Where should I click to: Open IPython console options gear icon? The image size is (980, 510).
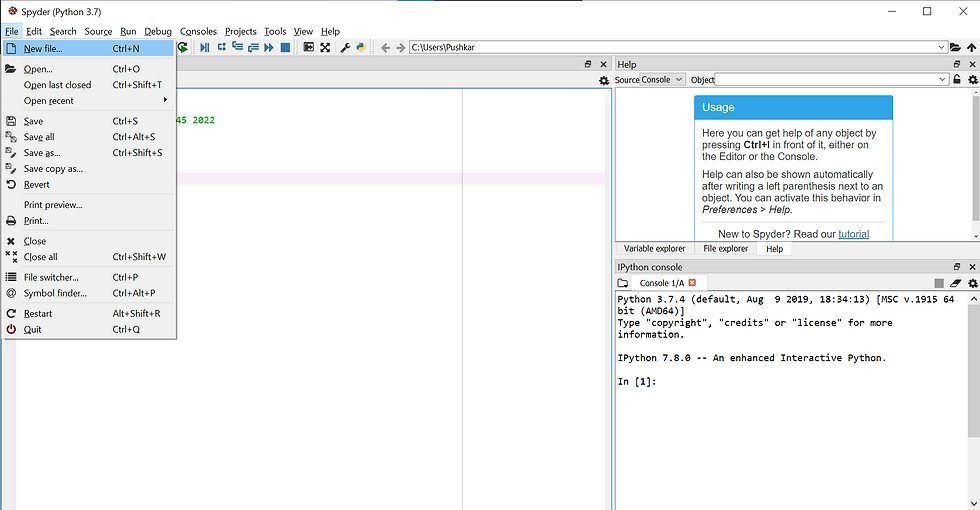tap(972, 283)
